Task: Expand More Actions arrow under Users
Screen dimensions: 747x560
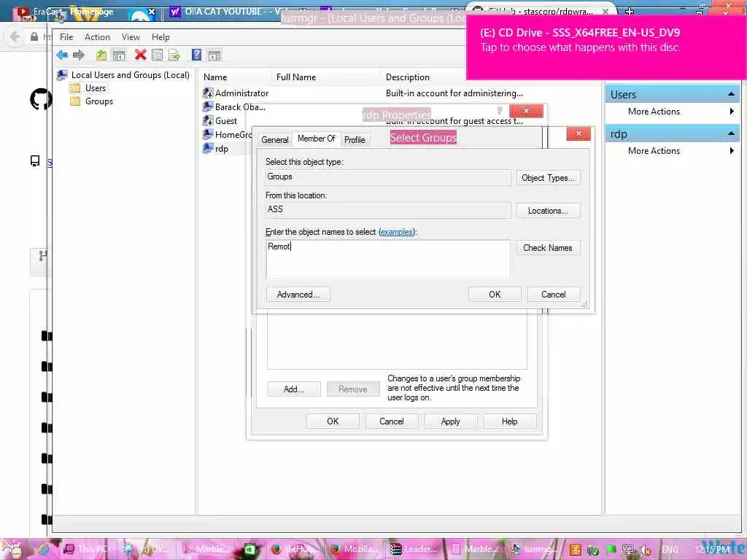Action: coord(732,112)
